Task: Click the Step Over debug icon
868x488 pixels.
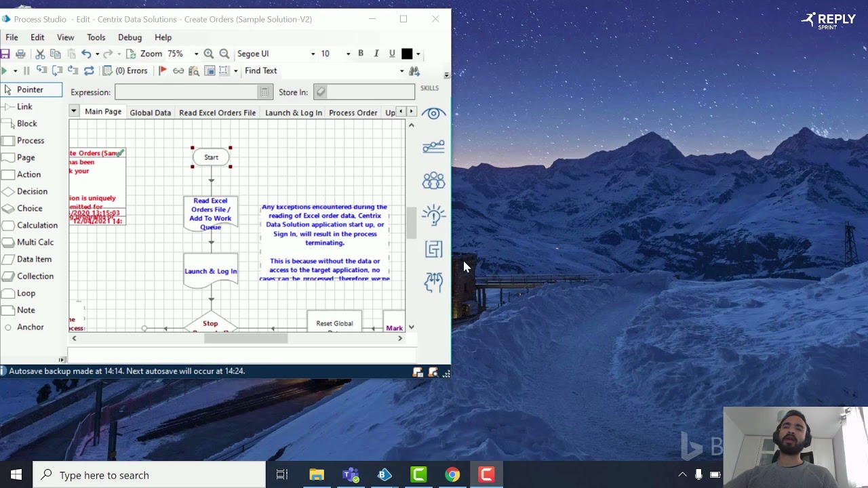Action: [58, 70]
